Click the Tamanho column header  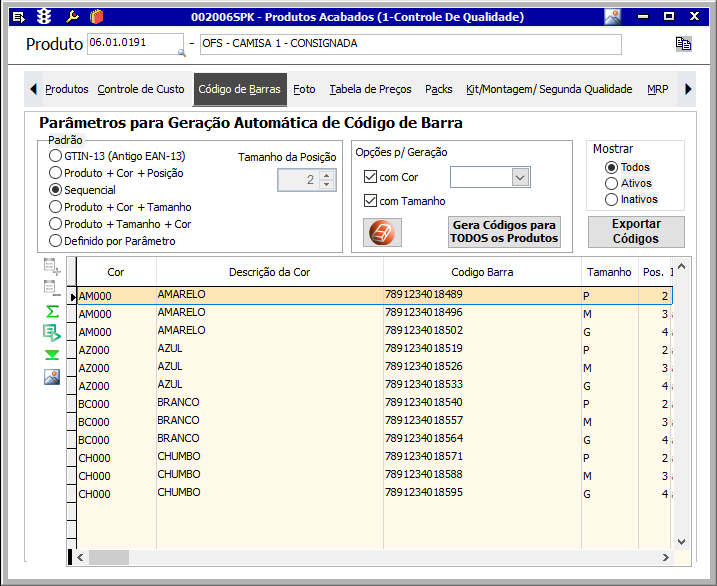coord(609,272)
